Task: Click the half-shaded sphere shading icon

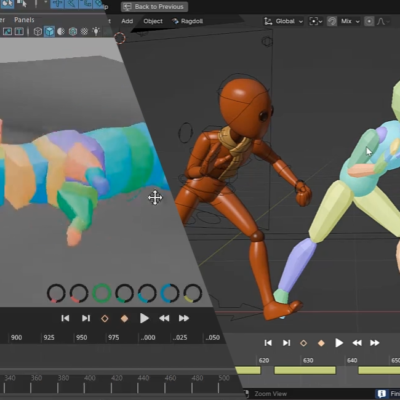Action: [x=61, y=32]
